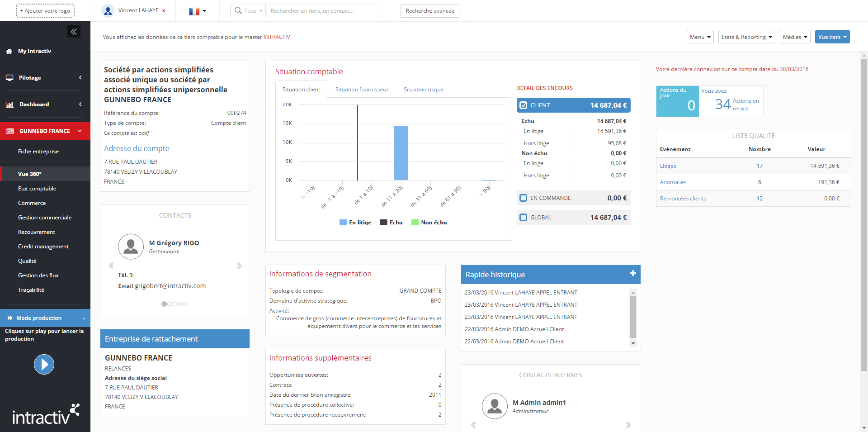This screenshot has width=868, height=432.
Task: Show next contact with right arrow
Action: point(239,266)
